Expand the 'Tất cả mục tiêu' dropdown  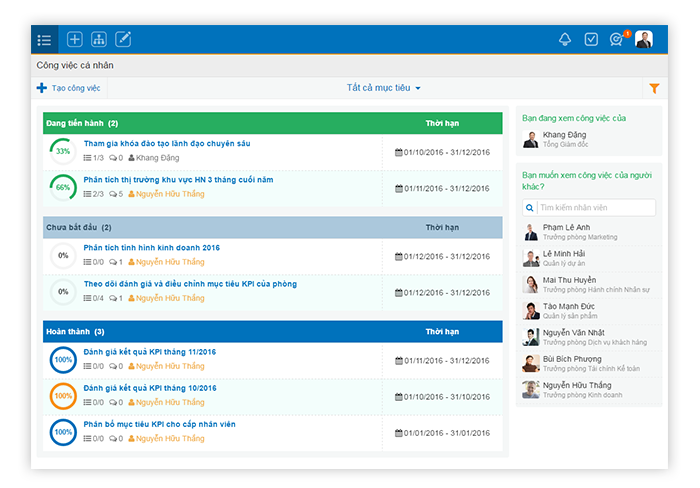(x=384, y=88)
